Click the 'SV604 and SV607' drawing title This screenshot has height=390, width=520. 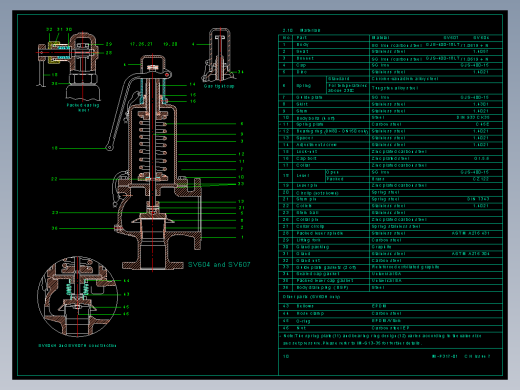pos(219,265)
